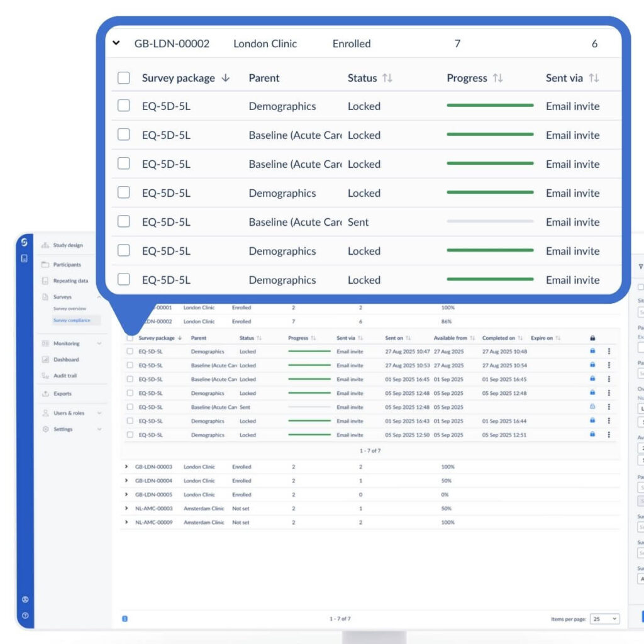
Task: Sort by the Sent on column arrows
Action: (x=408, y=338)
